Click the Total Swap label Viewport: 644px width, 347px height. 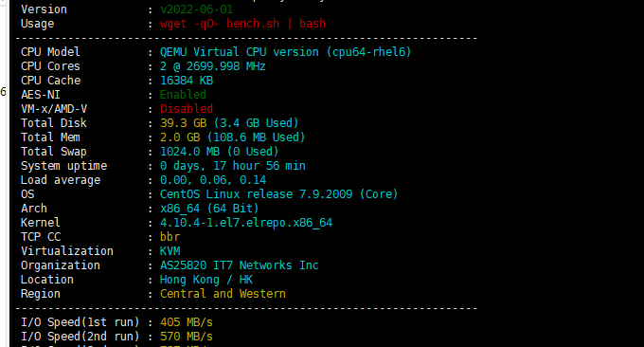pyautogui.click(x=54, y=152)
